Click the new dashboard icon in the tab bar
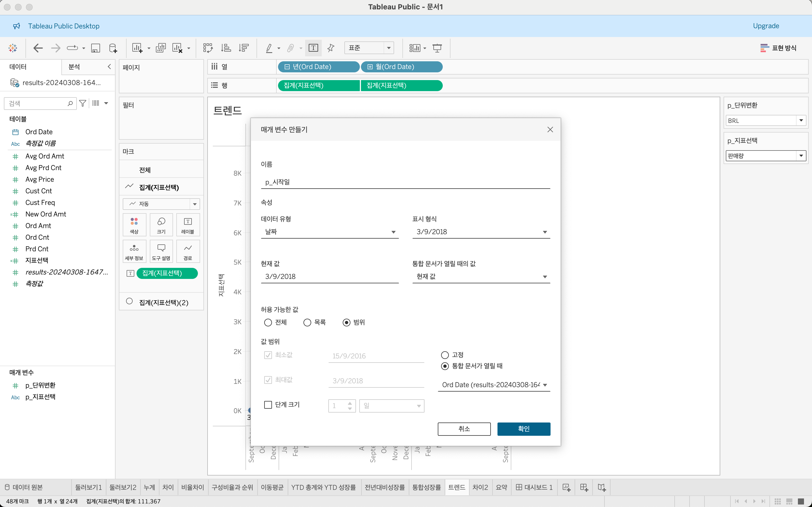The image size is (812, 507). coord(584,487)
